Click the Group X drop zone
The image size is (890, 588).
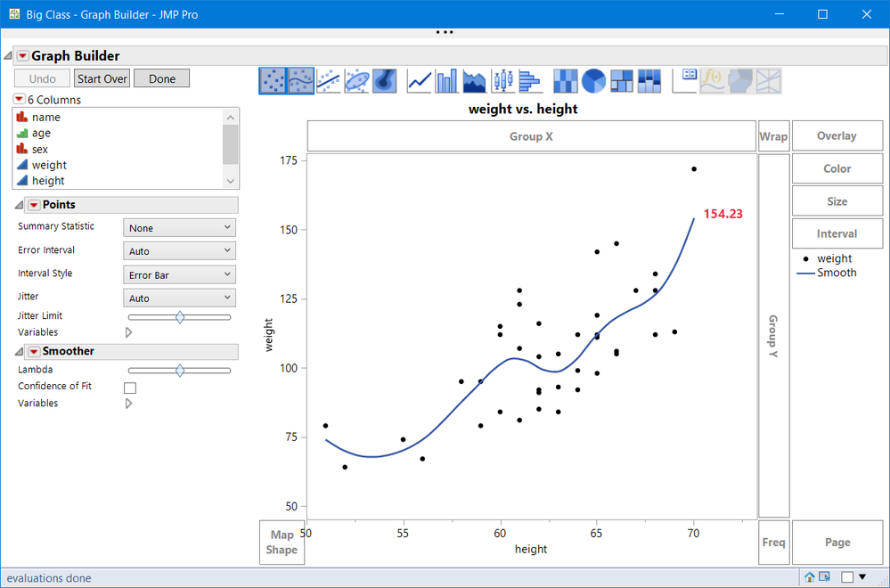tap(531, 136)
